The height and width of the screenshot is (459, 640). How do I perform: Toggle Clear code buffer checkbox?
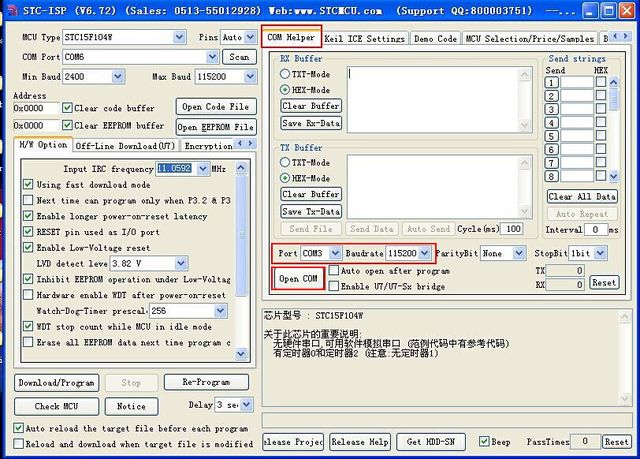[67, 108]
